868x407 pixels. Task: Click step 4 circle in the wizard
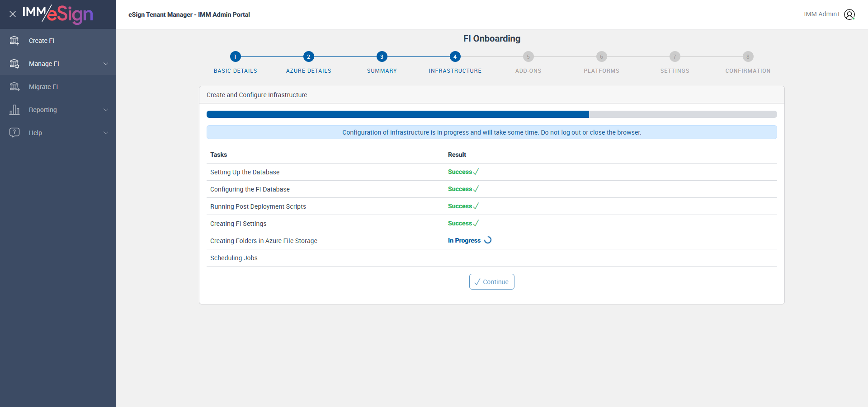(455, 56)
